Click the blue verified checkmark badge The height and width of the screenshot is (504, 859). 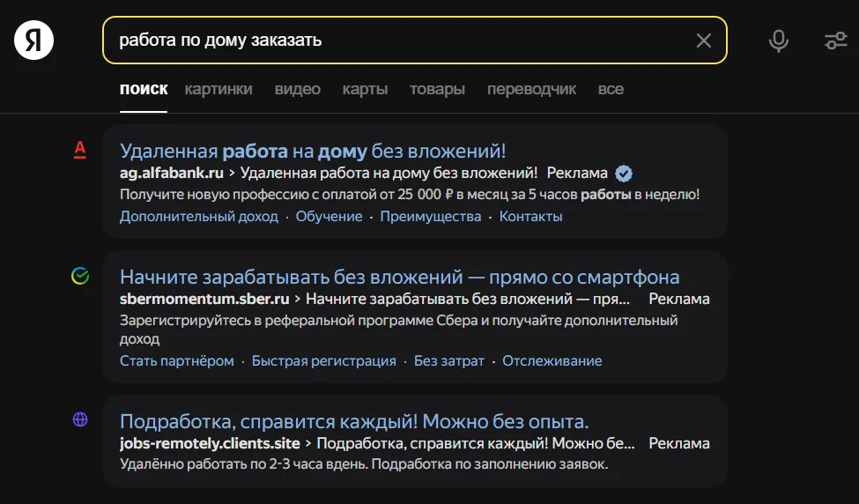pyautogui.click(x=624, y=173)
